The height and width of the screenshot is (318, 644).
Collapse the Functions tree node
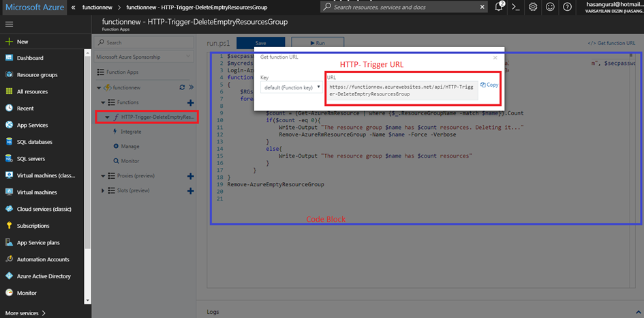[x=103, y=102]
